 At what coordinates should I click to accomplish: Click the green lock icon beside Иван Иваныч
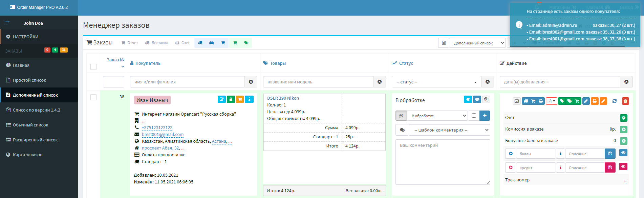[231, 99]
